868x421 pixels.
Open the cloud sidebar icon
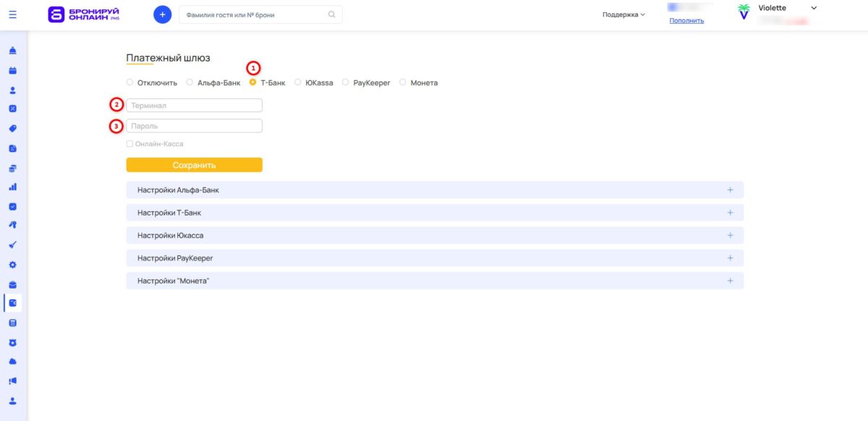click(x=12, y=361)
